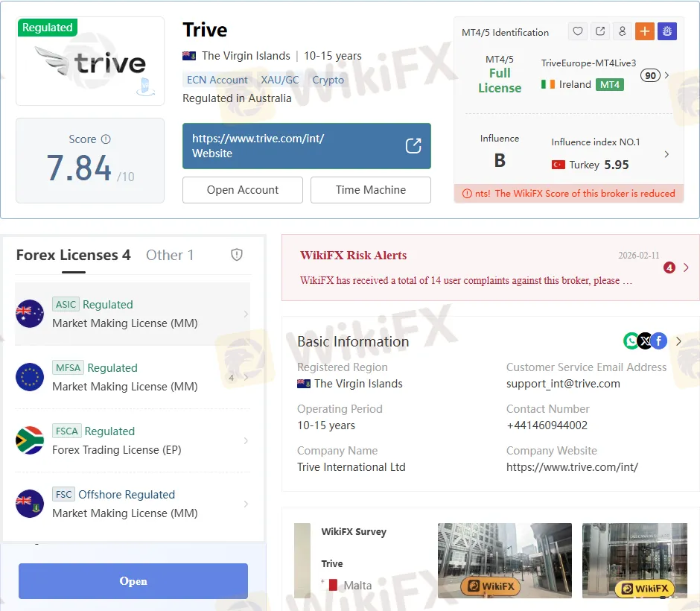Viewport: 700px width, 611px height.
Task: Click the blue Open button
Action: [133, 581]
